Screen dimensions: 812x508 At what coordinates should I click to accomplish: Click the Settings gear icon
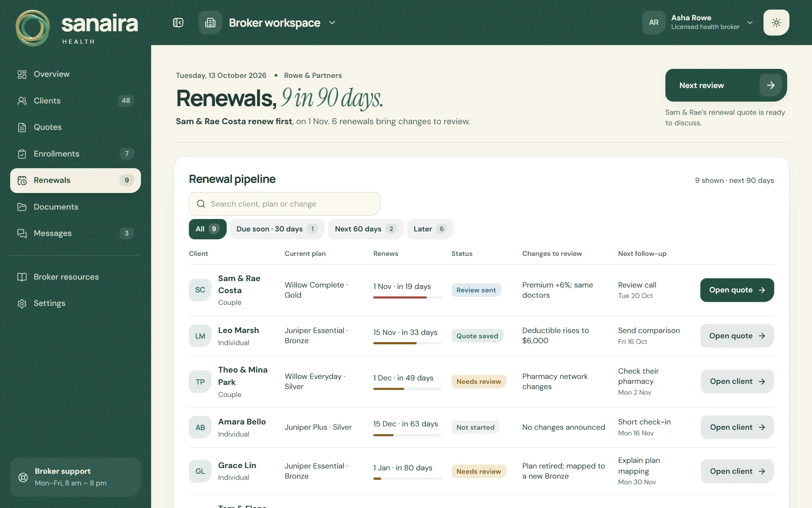click(x=22, y=303)
